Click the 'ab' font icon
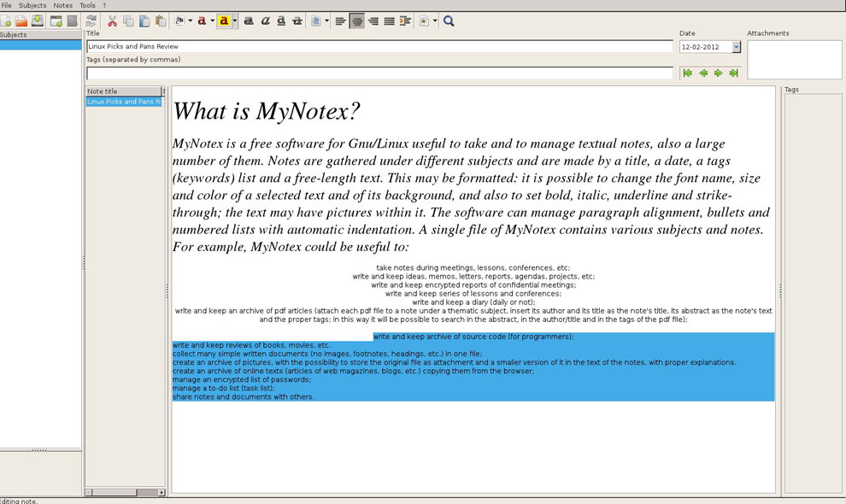 [180, 21]
